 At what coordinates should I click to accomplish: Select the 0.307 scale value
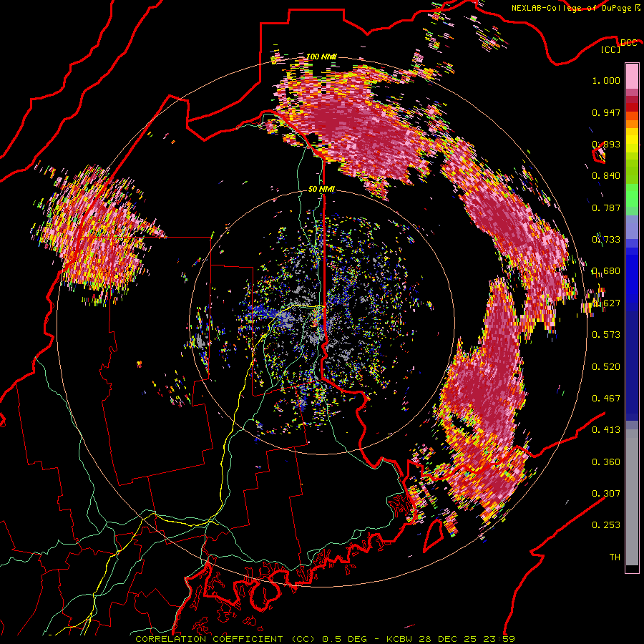[606, 494]
